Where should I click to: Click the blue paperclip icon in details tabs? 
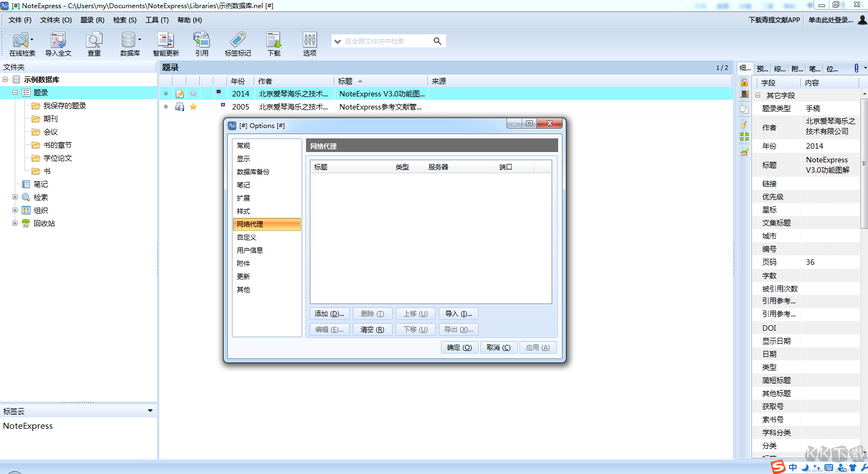pyautogui.click(x=856, y=68)
